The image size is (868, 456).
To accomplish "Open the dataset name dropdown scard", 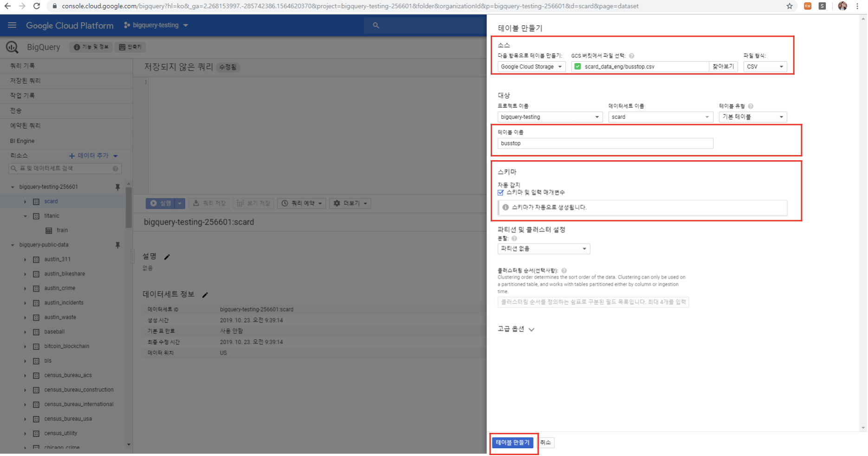I will coord(661,117).
